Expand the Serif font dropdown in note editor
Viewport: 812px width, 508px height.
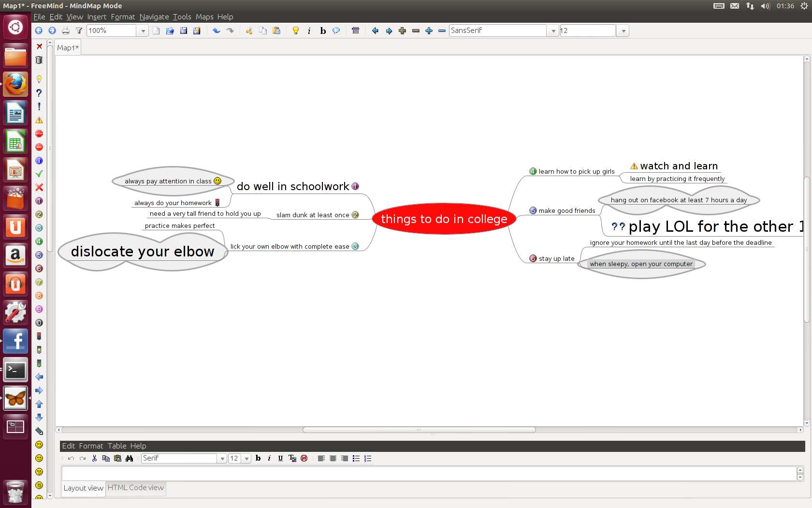point(222,458)
